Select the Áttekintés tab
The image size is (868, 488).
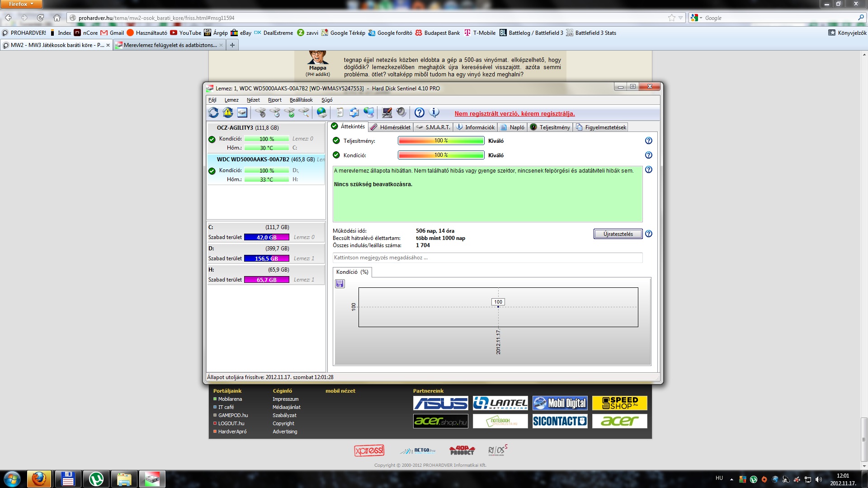[348, 127]
